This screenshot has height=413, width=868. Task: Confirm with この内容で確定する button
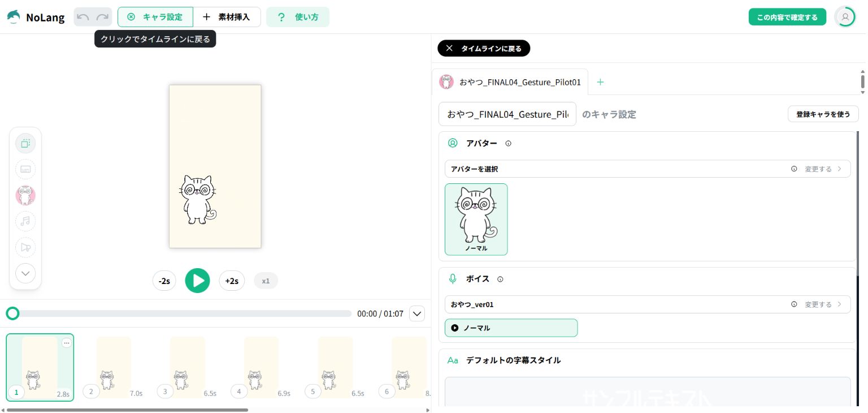pos(787,17)
